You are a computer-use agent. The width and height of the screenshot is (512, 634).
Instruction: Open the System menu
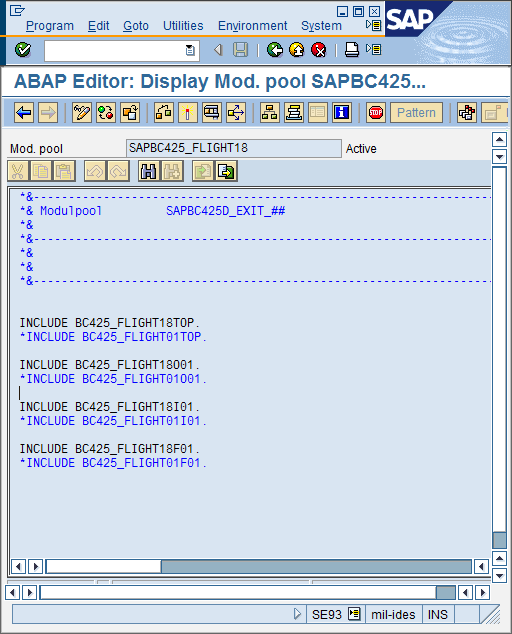pos(321,26)
